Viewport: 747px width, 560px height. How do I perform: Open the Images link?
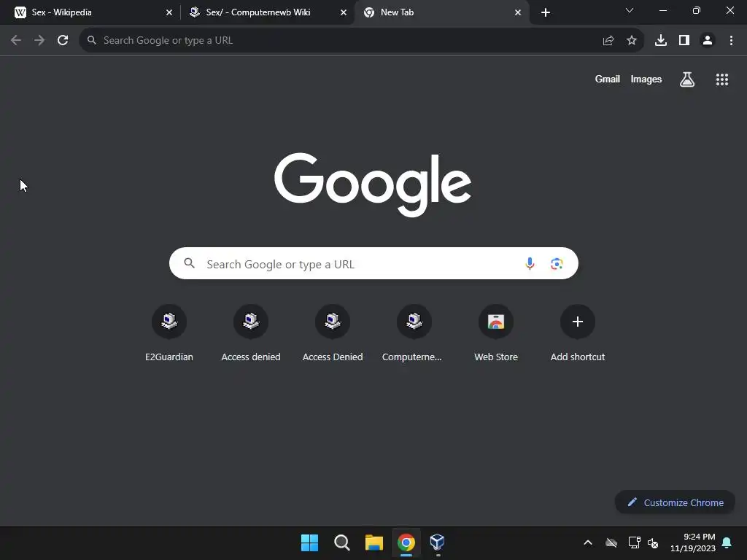(x=646, y=79)
